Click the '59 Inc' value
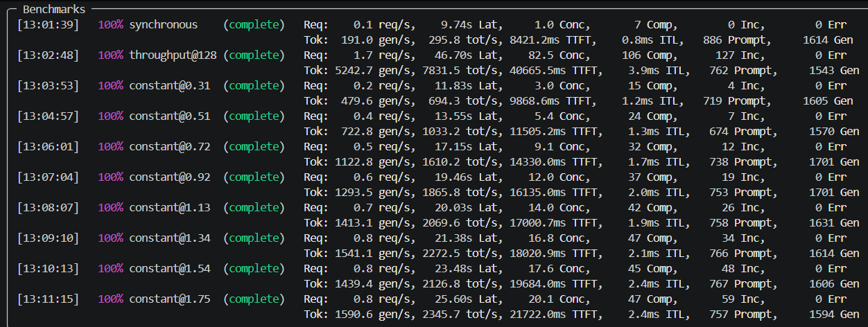868x327 pixels. 742,299
